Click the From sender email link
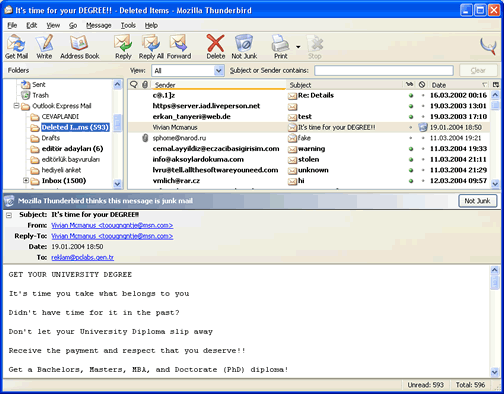The image size is (504, 394). click(112, 225)
